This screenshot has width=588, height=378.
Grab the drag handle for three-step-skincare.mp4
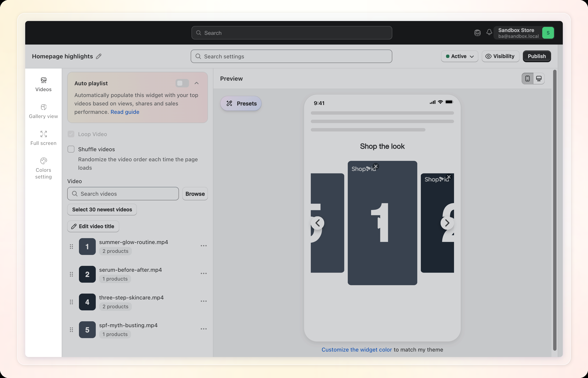71,302
